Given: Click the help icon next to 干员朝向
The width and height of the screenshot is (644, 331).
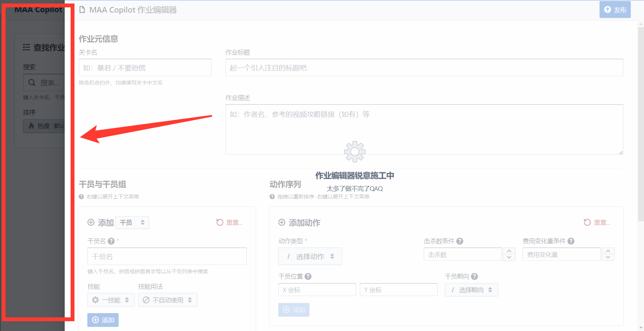Looking at the screenshot, I should (x=474, y=276).
